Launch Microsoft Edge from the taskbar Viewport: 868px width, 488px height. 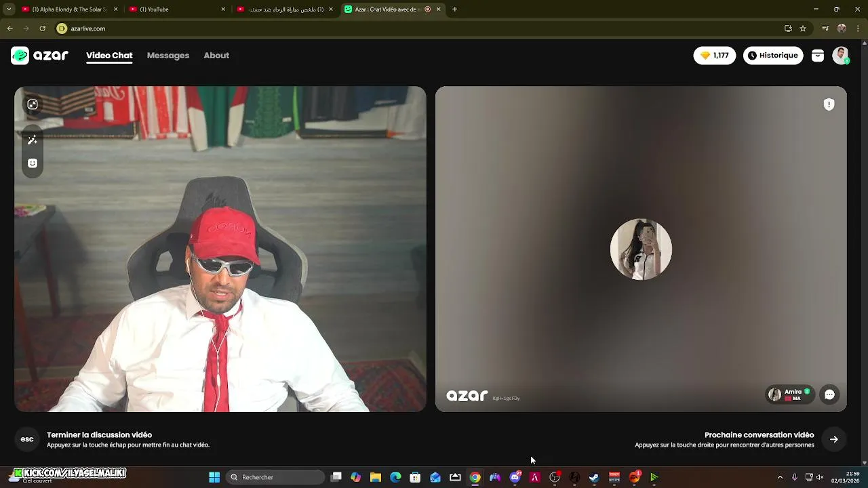tap(395, 477)
